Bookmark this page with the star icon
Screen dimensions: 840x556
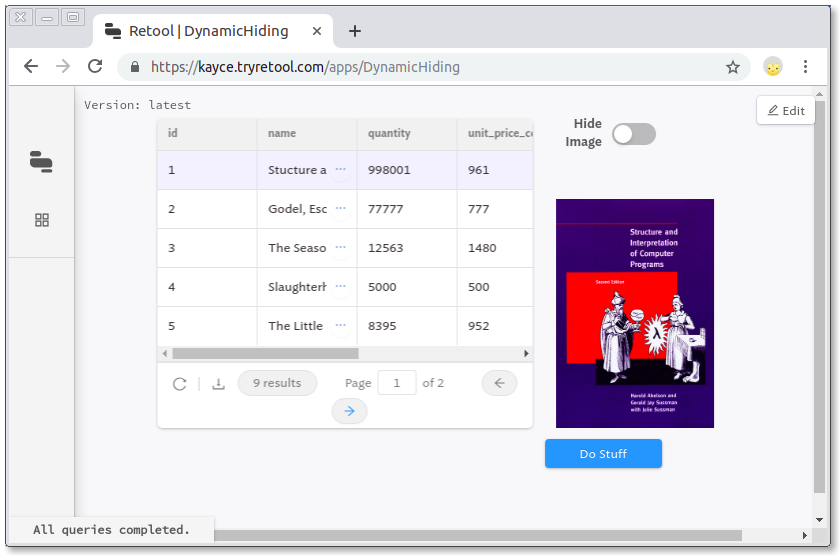click(732, 67)
